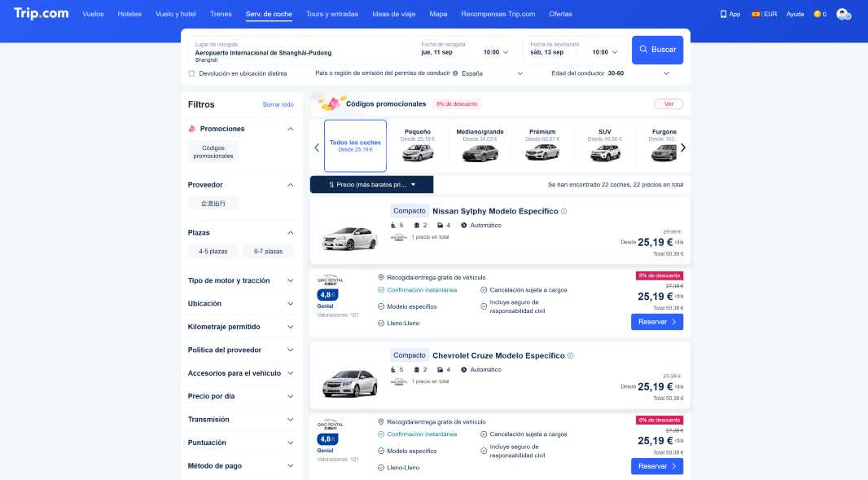Click the 4,8 rating badge for Chevrolet offer

tap(327, 439)
